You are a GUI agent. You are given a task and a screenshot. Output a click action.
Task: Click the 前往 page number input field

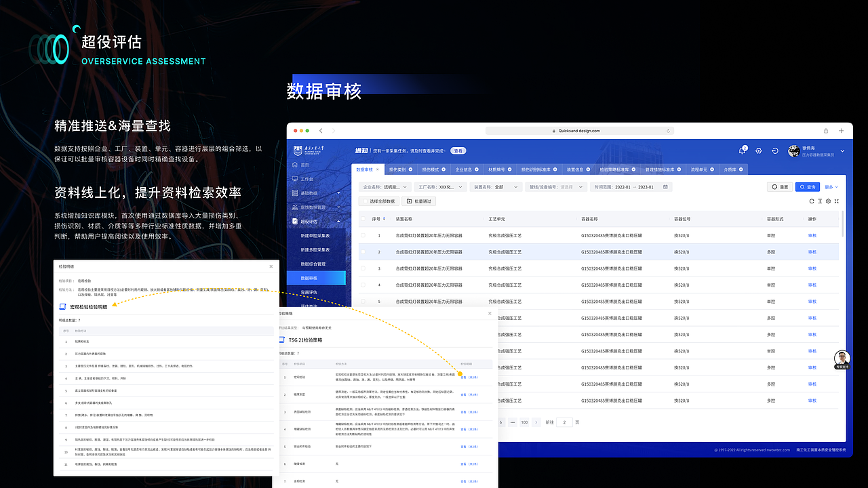point(564,422)
